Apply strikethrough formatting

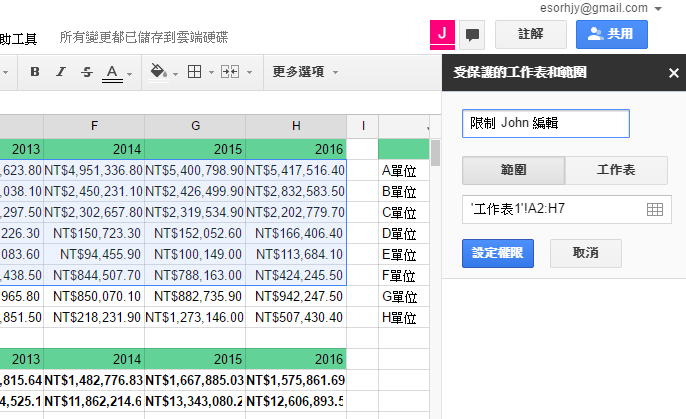(87, 72)
